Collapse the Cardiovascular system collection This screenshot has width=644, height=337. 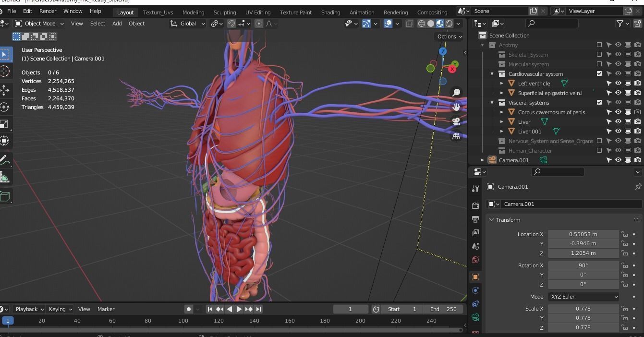[x=492, y=73]
